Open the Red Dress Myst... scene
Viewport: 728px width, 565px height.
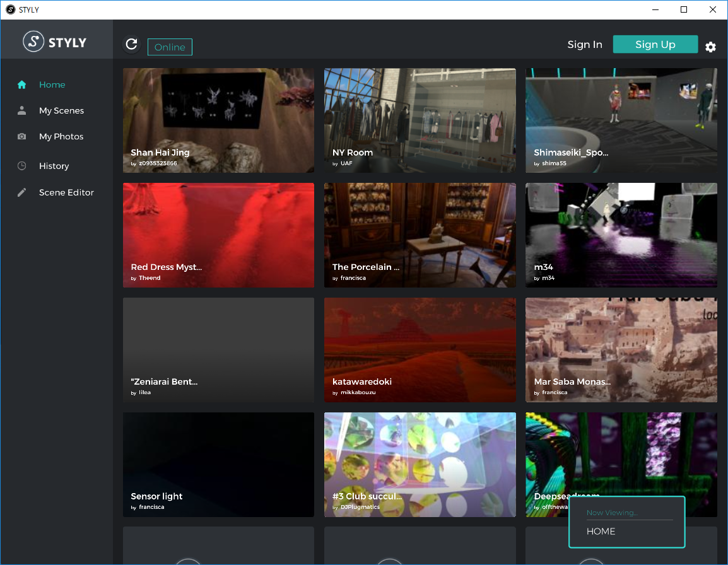[219, 235]
